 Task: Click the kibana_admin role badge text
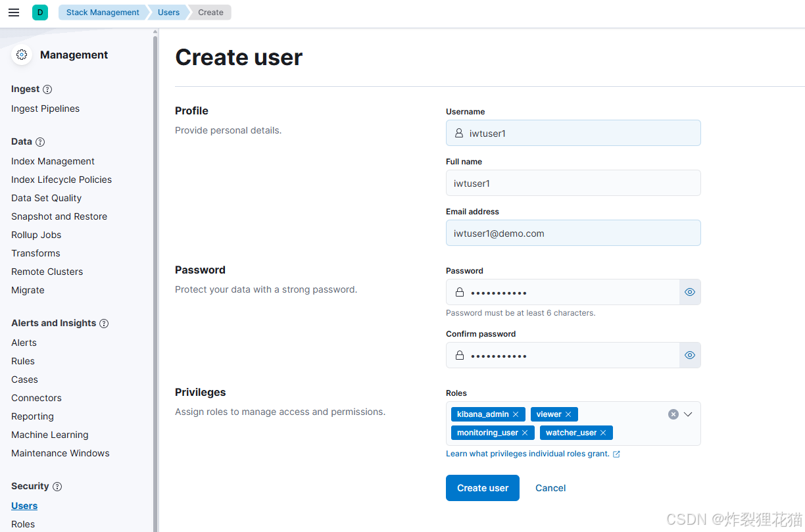(483, 414)
